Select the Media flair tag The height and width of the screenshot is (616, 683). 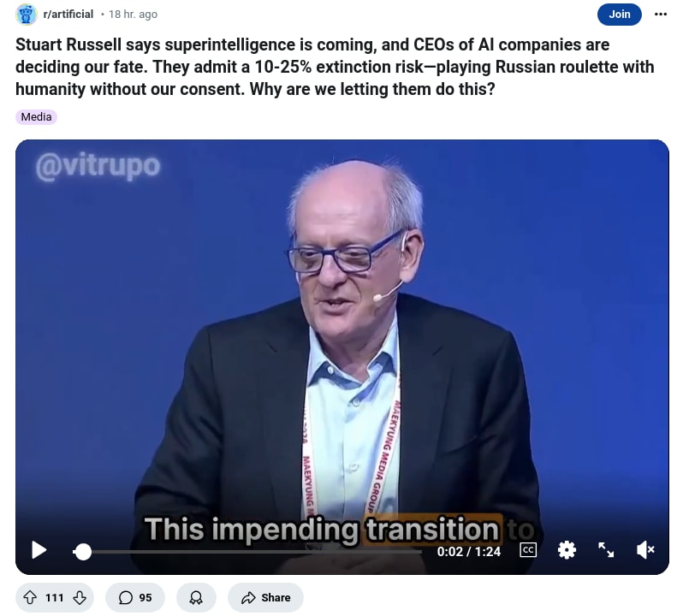point(36,116)
